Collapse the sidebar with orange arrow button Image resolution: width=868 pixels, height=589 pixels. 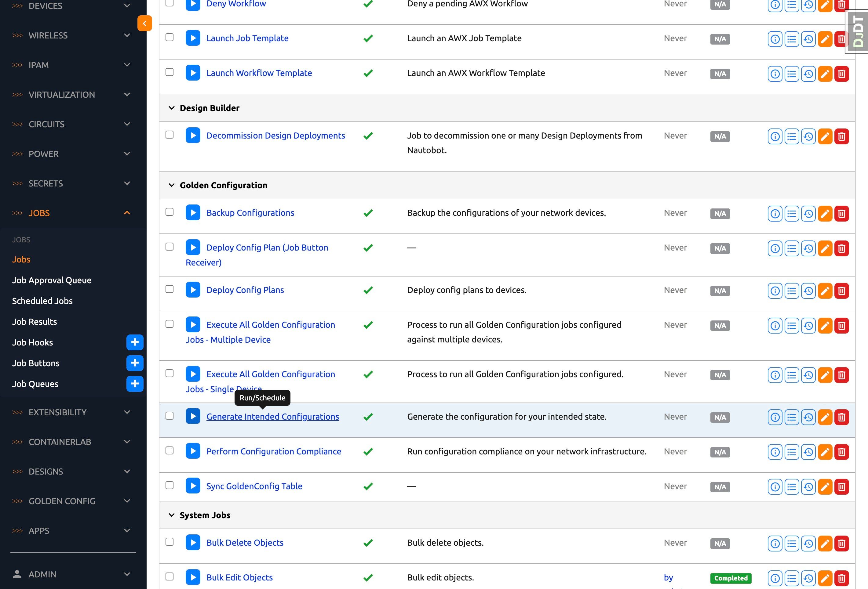(144, 23)
